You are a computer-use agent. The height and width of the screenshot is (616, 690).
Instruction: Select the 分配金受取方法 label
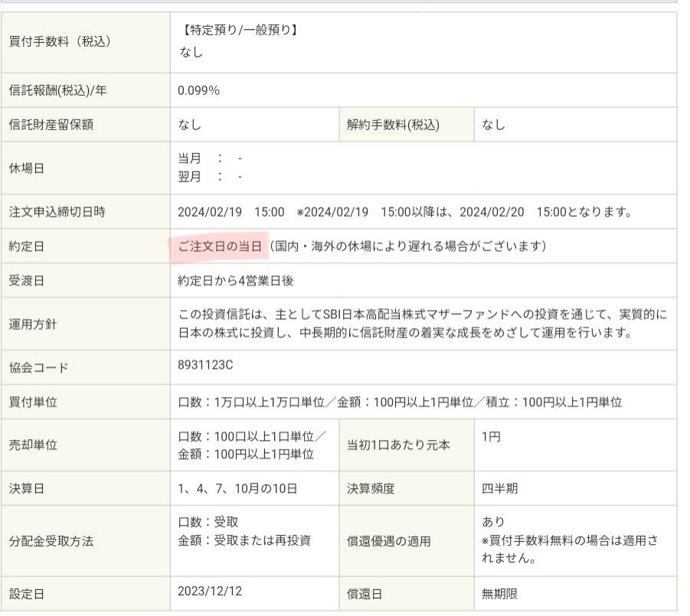[51, 541]
